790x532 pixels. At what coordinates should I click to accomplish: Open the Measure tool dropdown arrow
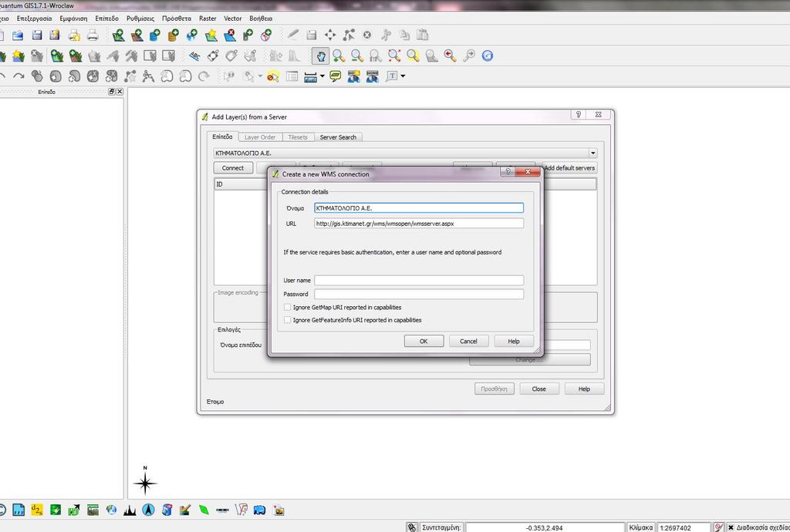click(x=322, y=76)
